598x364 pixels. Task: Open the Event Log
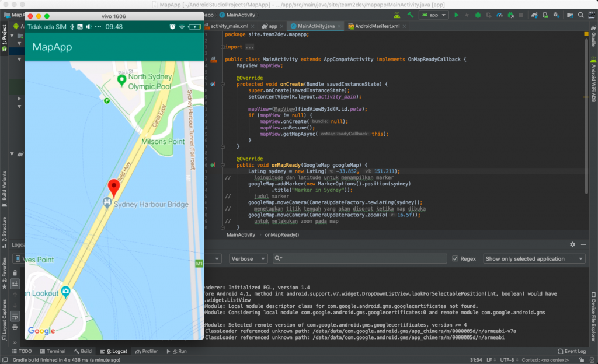coord(572,351)
